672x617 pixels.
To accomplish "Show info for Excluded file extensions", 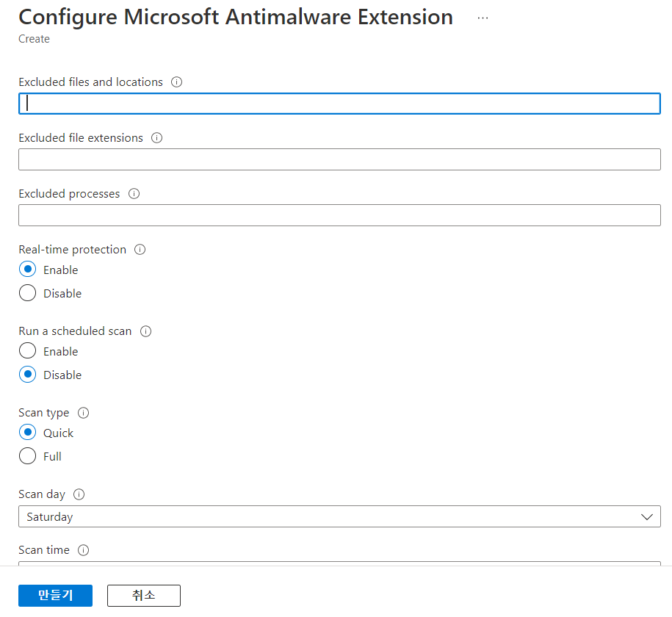I will pos(157,137).
